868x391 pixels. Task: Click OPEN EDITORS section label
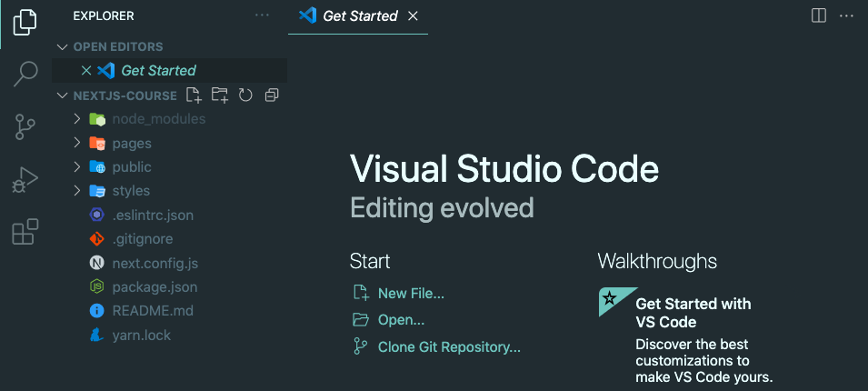[x=118, y=46]
